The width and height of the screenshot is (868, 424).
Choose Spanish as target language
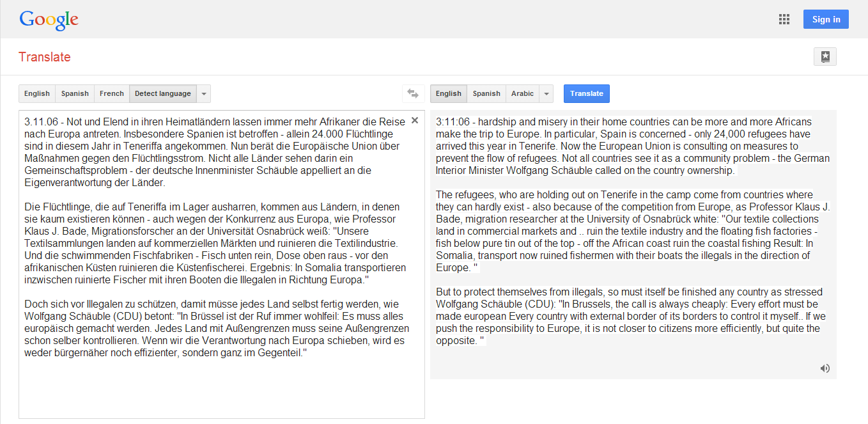(x=486, y=94)
